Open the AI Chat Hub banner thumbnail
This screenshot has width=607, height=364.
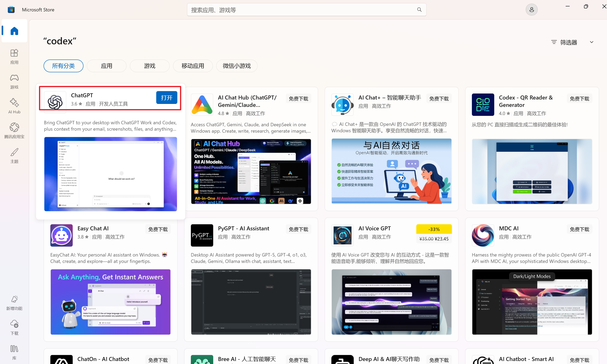251,171
